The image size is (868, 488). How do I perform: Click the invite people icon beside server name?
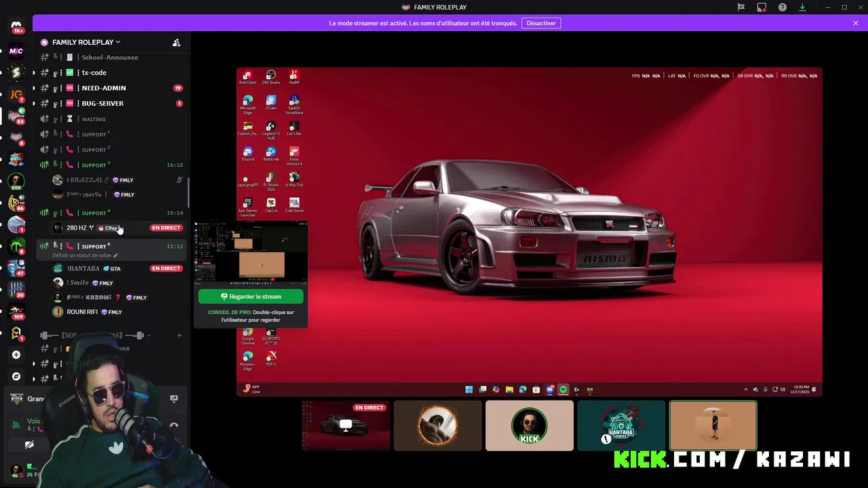176,43
